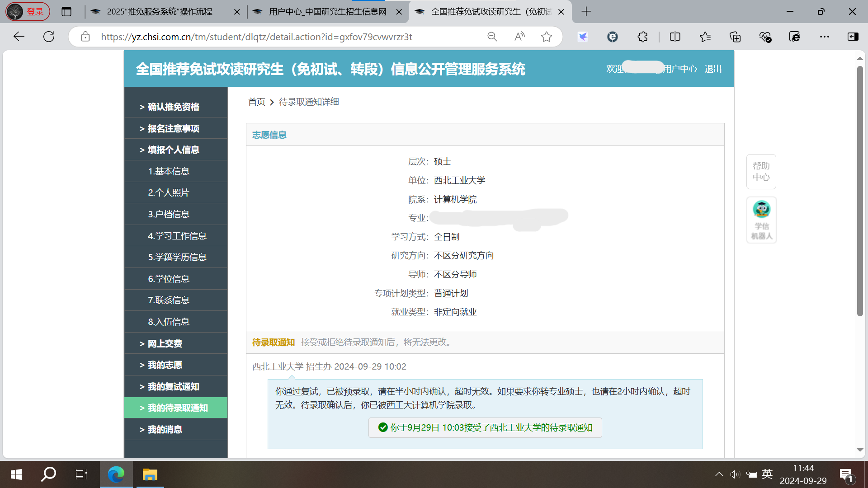
Task: Open the zoom magnifier in address bar
Action: pyautogui.click(x=492, y=37)
